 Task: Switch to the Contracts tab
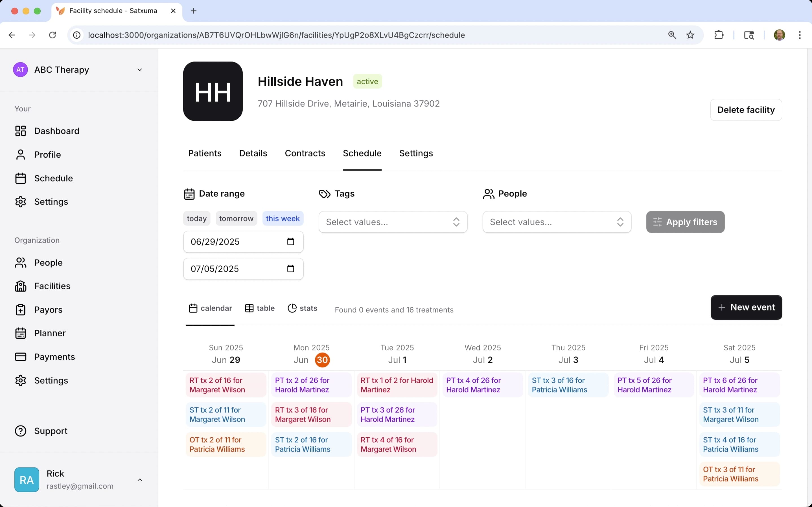(x=305, y=153)
